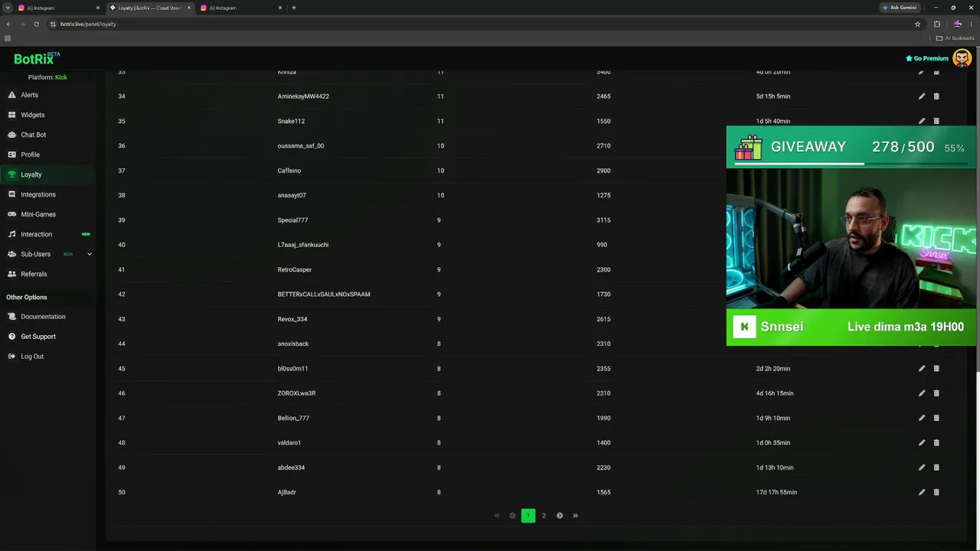Viewport: 980px width, 551px height.
Task: Edit the ZOROXLwa3R row
Action: point(922,393)
